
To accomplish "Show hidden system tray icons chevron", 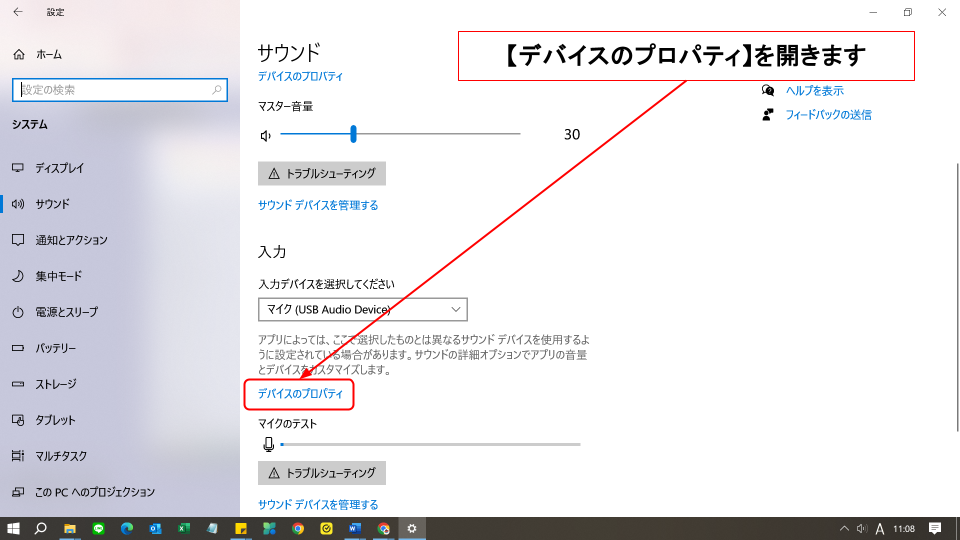I will tap(844, 528).
